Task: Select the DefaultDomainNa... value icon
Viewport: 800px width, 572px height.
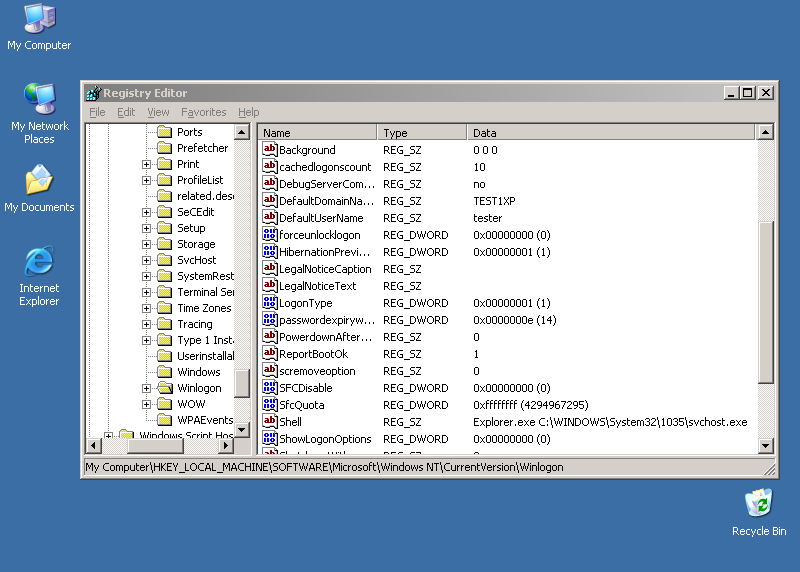Action: (269, 200)
